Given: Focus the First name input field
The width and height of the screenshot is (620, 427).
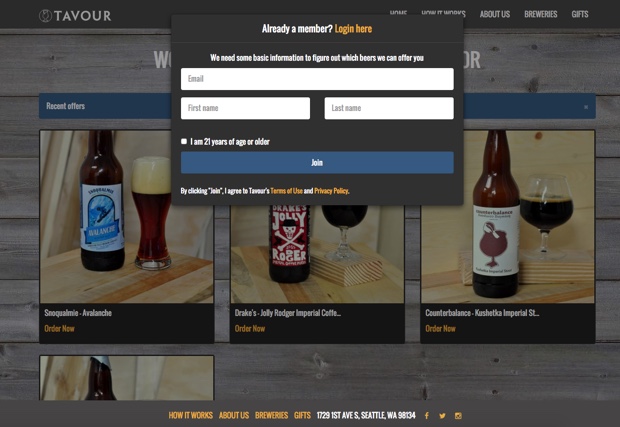Looking at the screenshot, I should pos(246,108).
